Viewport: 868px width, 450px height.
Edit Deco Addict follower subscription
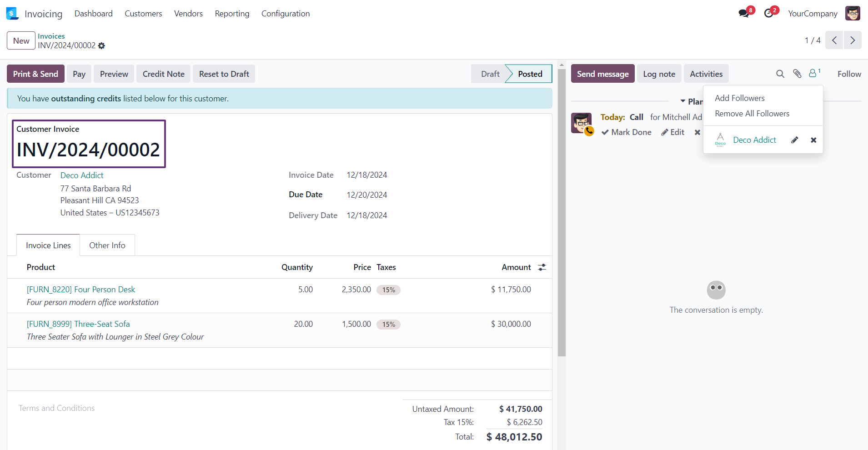pos(794,140)
